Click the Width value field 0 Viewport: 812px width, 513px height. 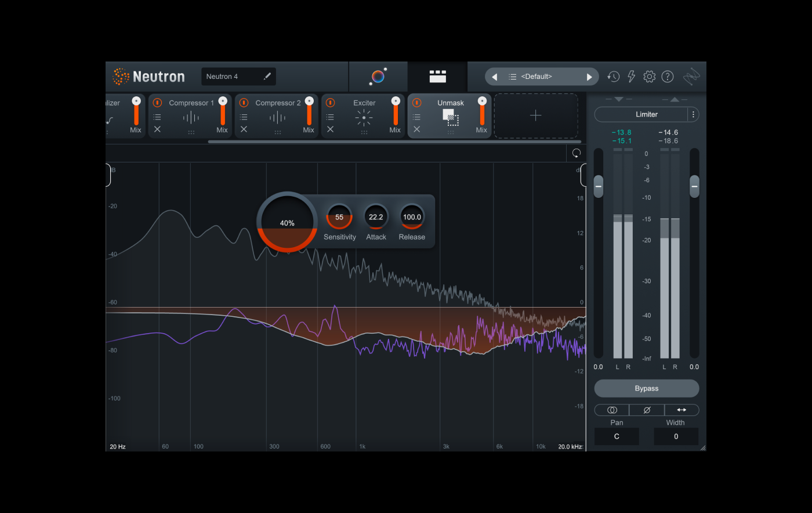click(676, 436)
